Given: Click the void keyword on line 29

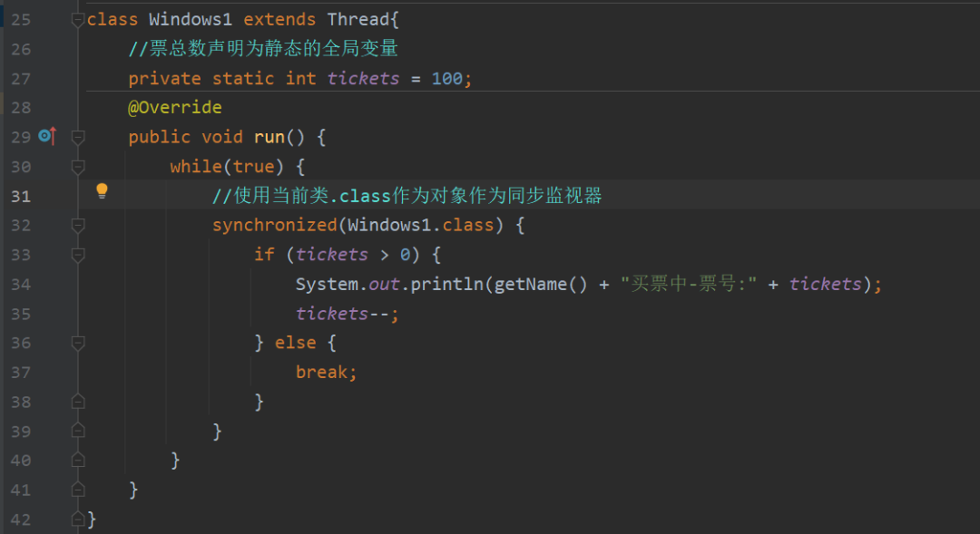Looking at the screenshot, I should [222, 137].
